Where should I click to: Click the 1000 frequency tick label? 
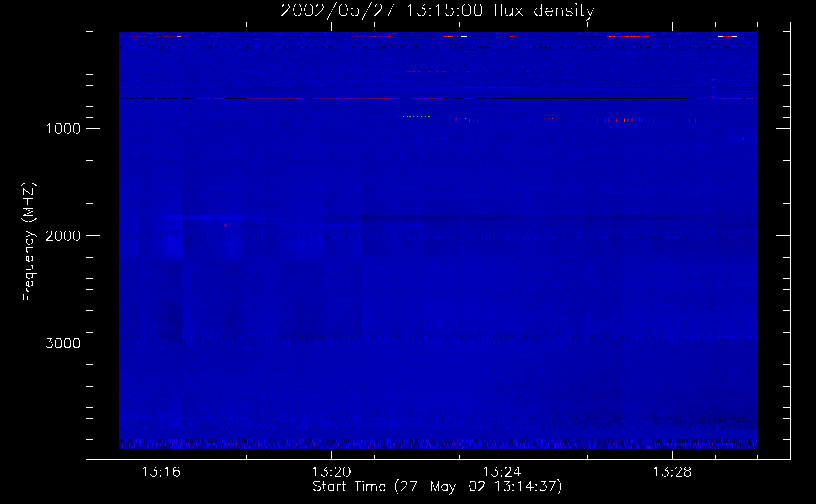(x=63, y=129)
